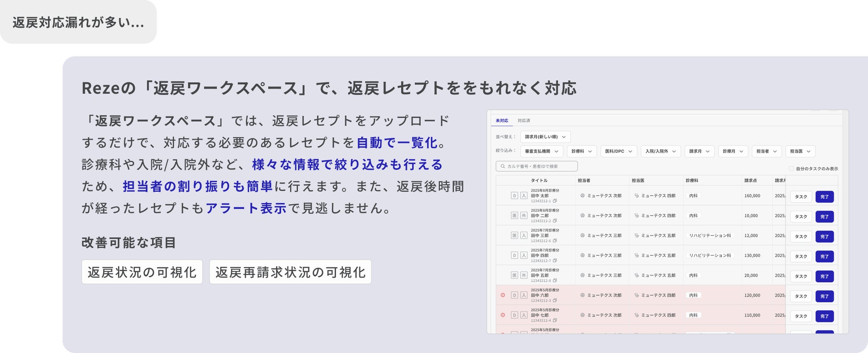The width and height of the screenshot is (868, 353).
Task: Open the タスク button for 田中 六郎
Action: pyautogui.click(x=801, y=297)
